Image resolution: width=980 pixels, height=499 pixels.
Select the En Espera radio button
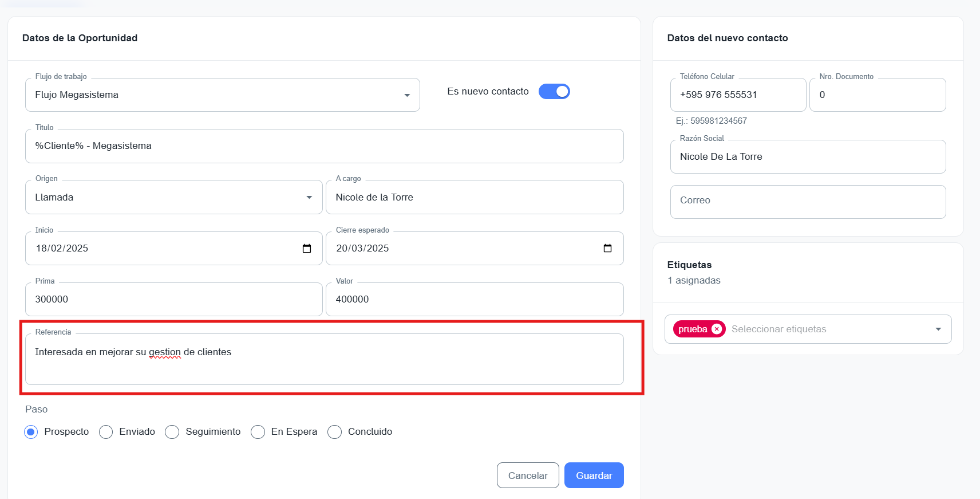pyautogui.click(x=258, y=432)
